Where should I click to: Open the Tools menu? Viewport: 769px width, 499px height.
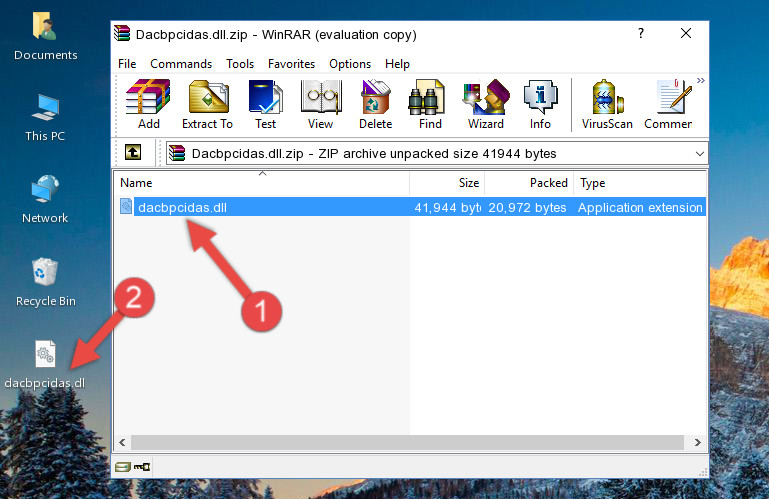point(240,64)
